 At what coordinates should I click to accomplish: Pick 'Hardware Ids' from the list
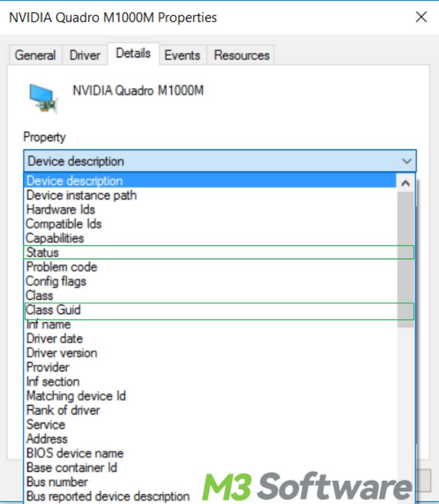[x=210, y=210]
